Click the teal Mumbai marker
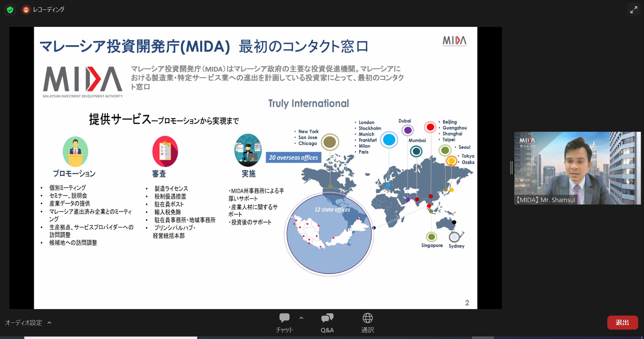The image size is (644, 339). click(x=416, y=151)
